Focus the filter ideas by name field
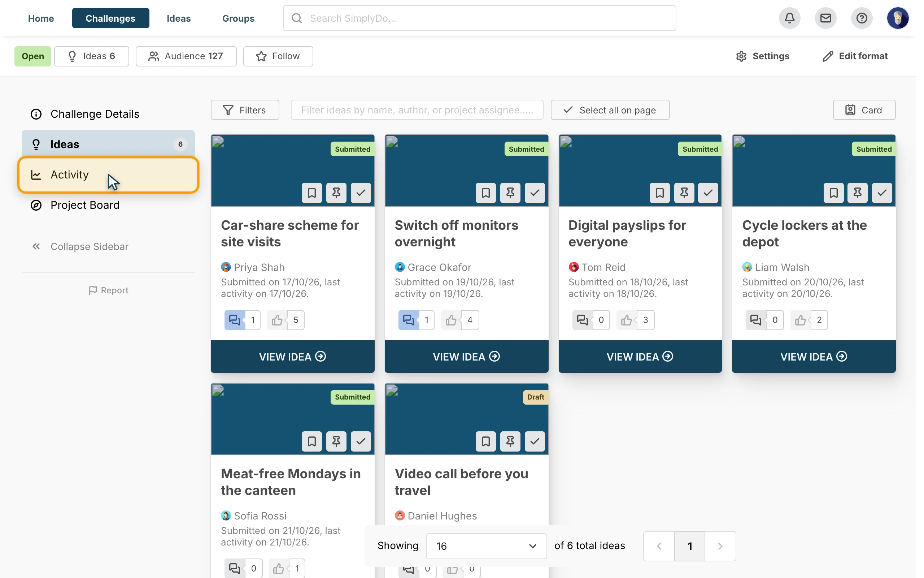The height and width of the screenshot is (578, 924). (417, 110)
